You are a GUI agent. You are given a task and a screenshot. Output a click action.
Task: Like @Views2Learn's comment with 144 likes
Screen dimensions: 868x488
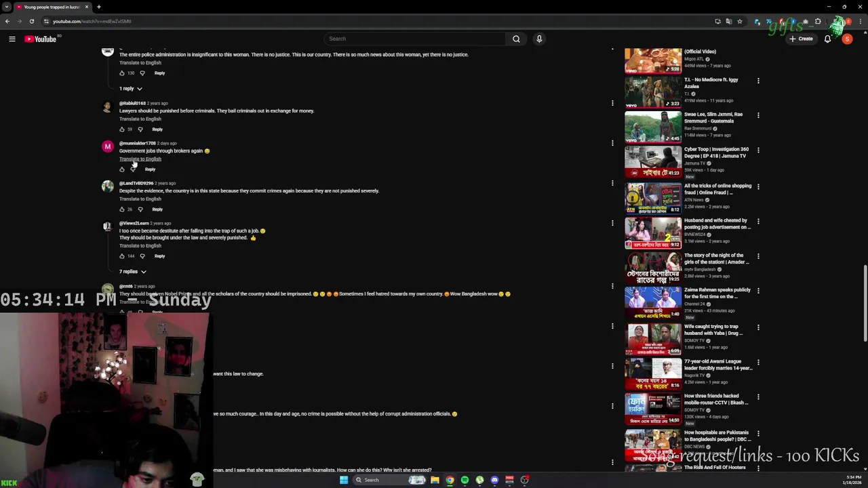tap(122, 256)
